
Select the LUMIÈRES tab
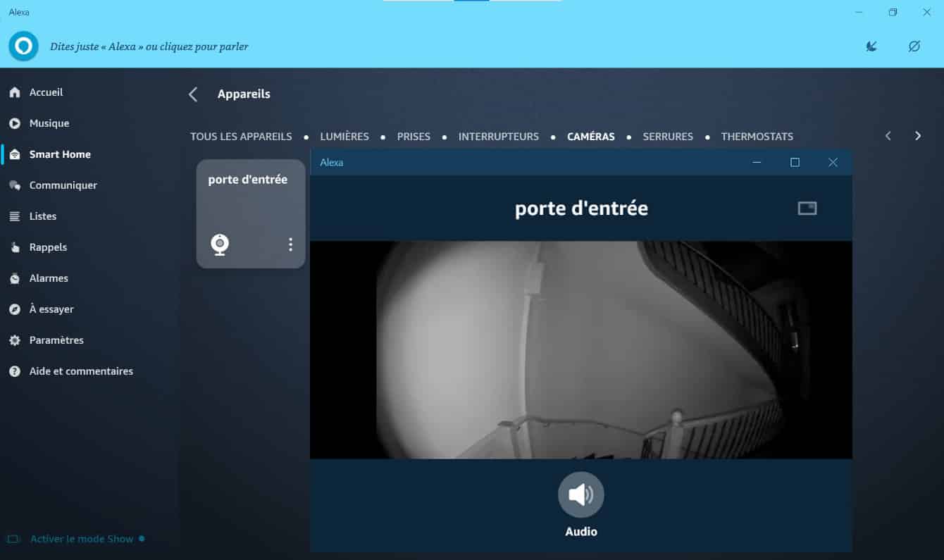pyautogui.click(x=344, y=137)
